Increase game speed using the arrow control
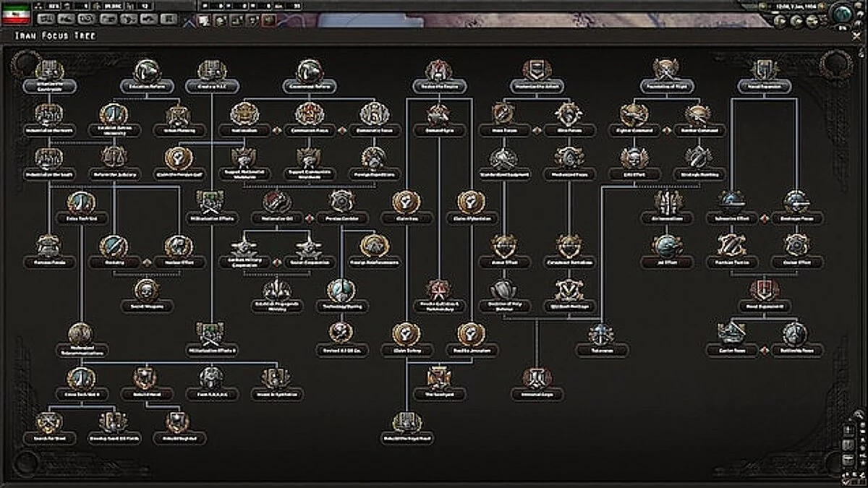Screen dimensions: 868x488 [x=823, y=6]
